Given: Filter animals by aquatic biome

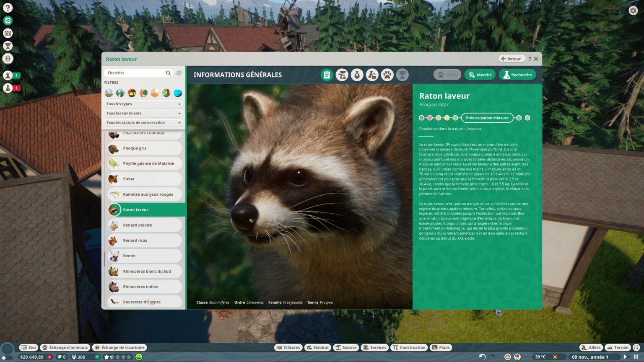Looking at the screenshot, I should click(x=177, y=93).
